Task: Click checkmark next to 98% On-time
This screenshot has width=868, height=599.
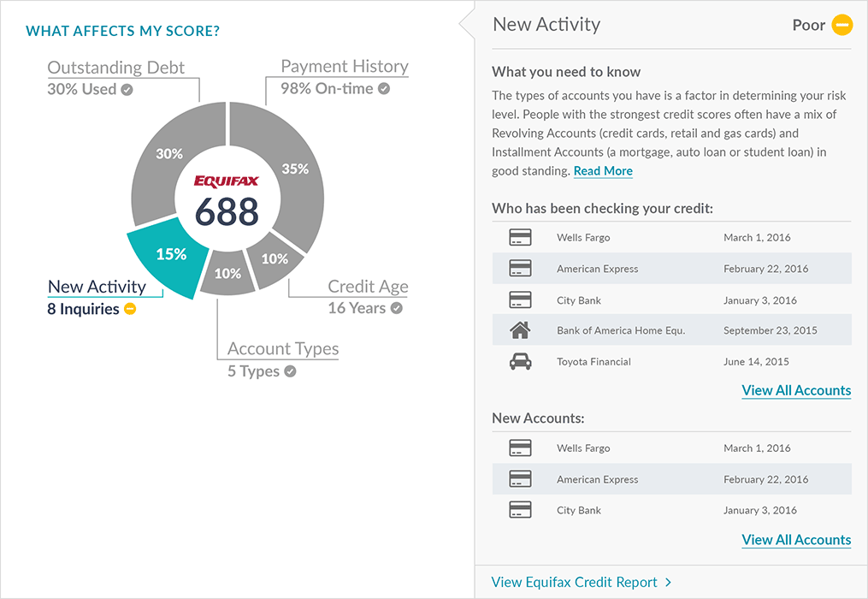Action: [384, 88]
